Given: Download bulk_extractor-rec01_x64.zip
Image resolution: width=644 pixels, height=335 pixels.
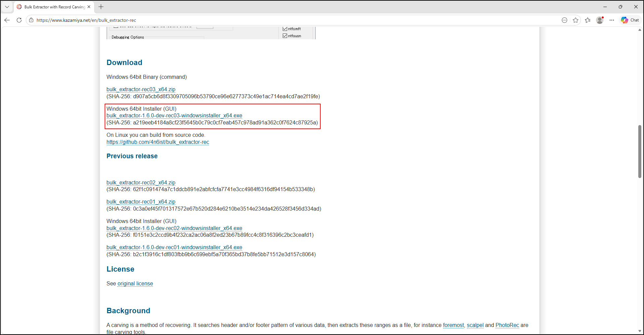Looking at the screenshot, I should 141,202.
